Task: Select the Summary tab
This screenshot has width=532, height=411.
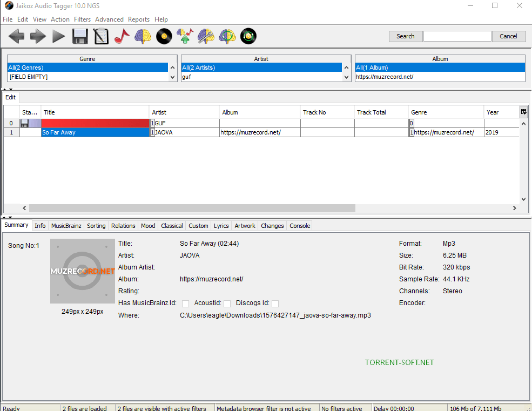Action: point(16,225)
